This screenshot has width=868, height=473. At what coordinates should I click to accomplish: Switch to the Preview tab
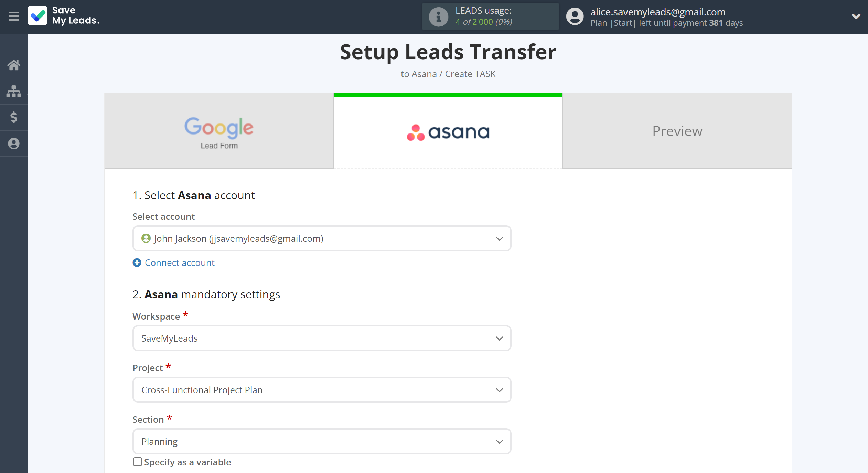pyautogui.click(x=677, y=130)
